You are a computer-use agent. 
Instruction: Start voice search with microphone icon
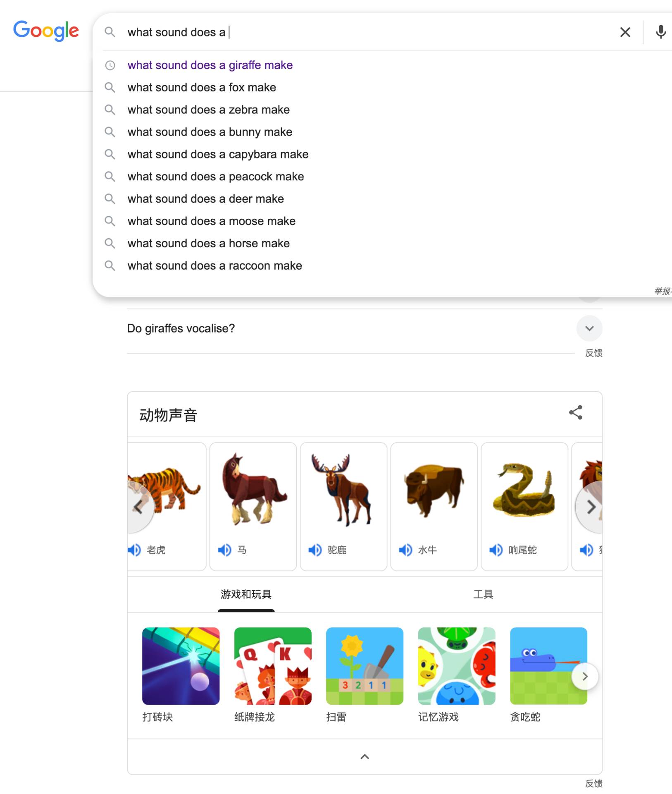point(660,32)
